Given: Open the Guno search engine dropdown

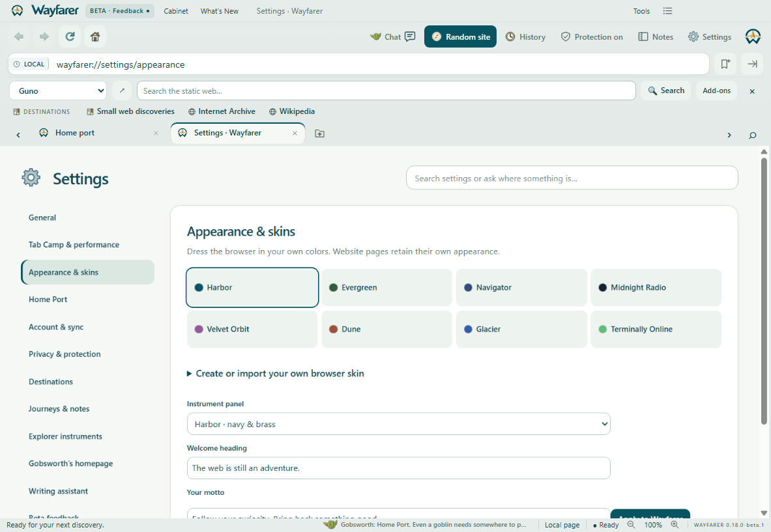Looking at the screenshot, I should (58, 91).
